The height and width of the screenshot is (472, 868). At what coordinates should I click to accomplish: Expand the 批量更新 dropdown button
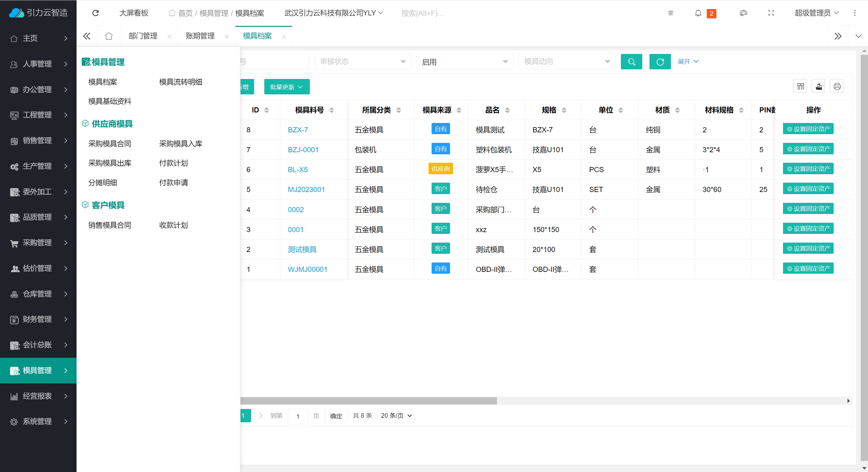tap(286, 87)
